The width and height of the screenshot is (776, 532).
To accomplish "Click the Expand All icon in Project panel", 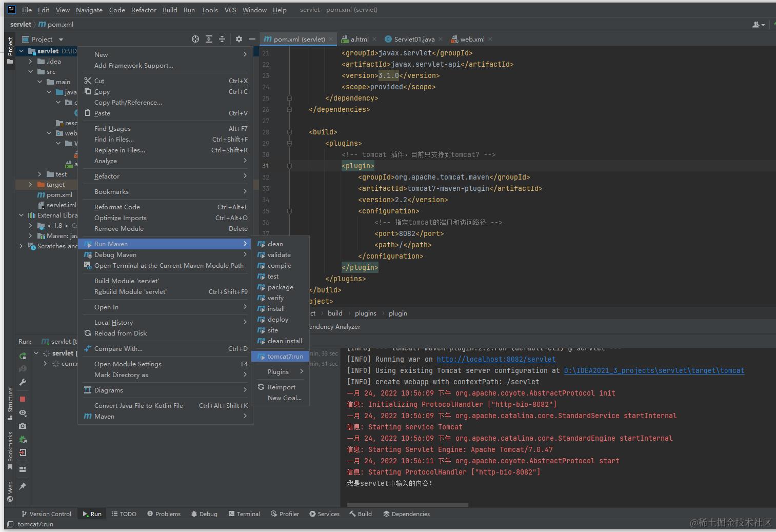I will pos(209,39).
